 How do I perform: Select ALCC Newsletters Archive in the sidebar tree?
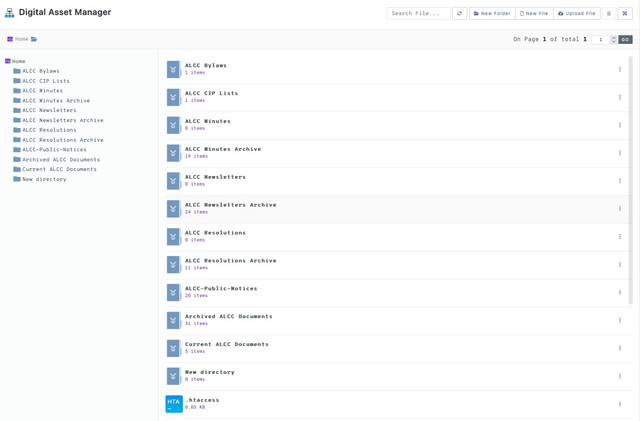pyautogui.click(x=62, y=120)
